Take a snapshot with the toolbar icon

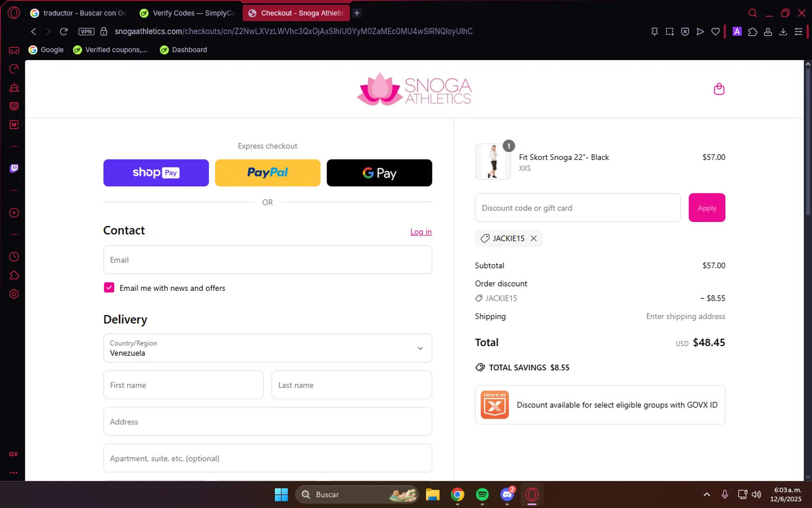[670, 31]
